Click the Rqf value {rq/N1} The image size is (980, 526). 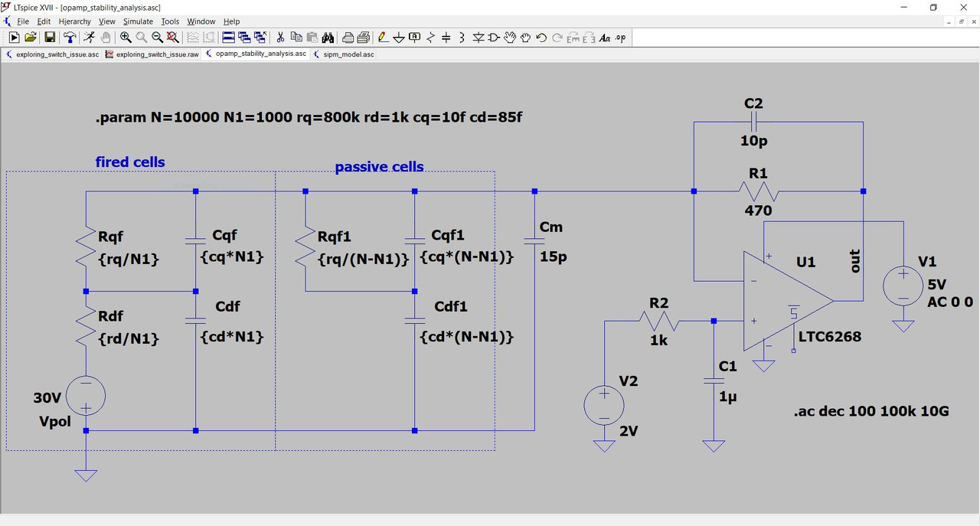[129, 259]
